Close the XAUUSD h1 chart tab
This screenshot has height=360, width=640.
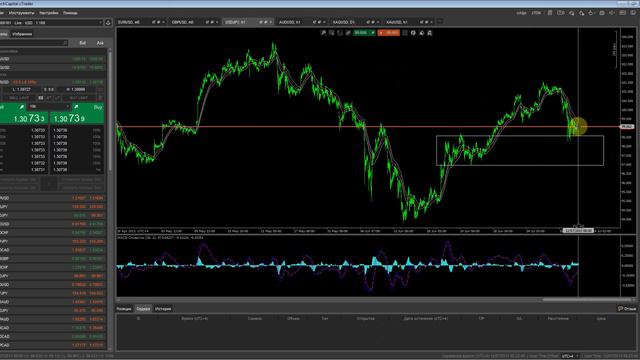(x=431, y=22)
